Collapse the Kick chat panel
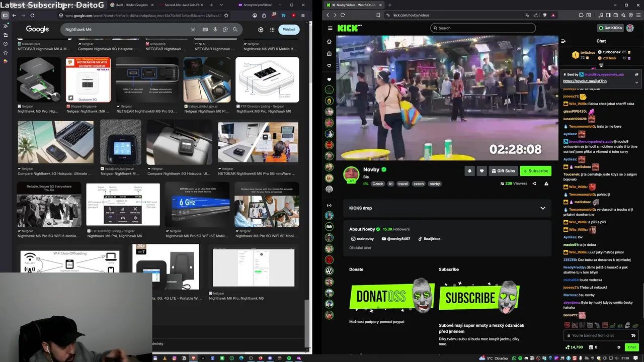 coord(563,41)
